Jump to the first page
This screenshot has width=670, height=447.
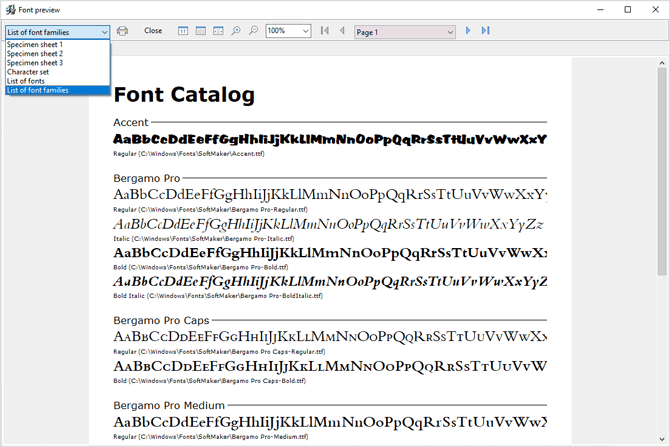[x=325, y=31]
